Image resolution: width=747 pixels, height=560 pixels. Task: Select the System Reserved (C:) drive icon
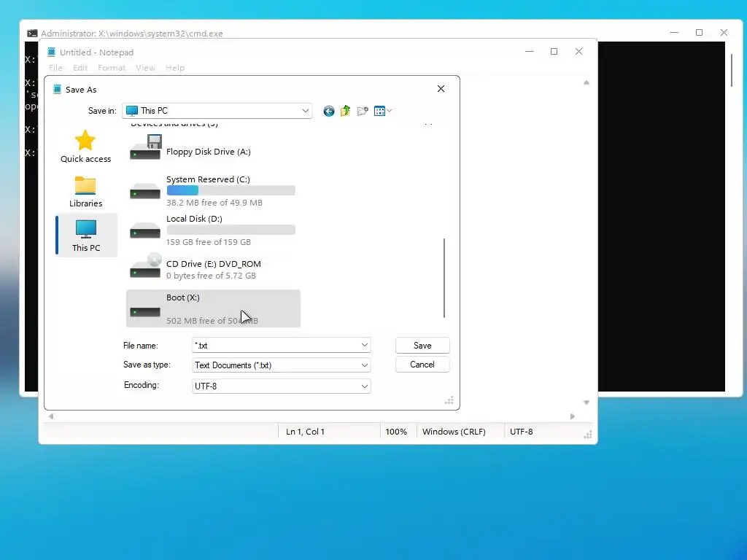pos(145,191)
